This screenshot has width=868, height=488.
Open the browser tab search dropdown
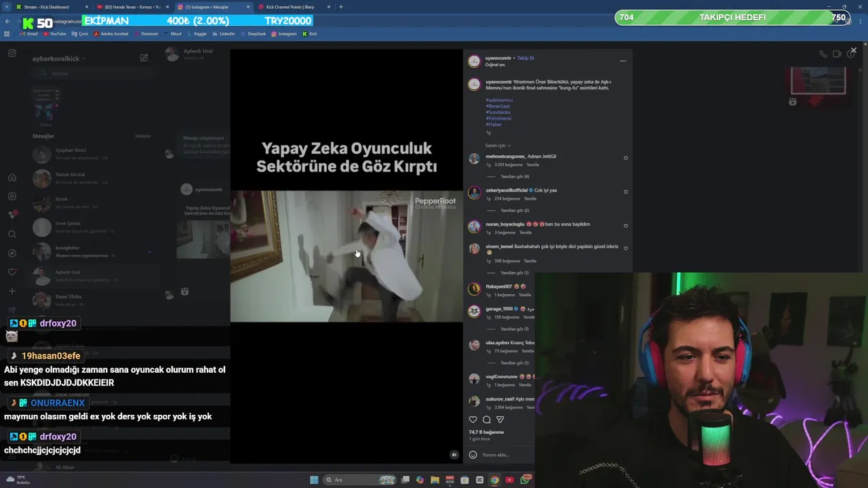pyautogui.click(x=6, y=7)
